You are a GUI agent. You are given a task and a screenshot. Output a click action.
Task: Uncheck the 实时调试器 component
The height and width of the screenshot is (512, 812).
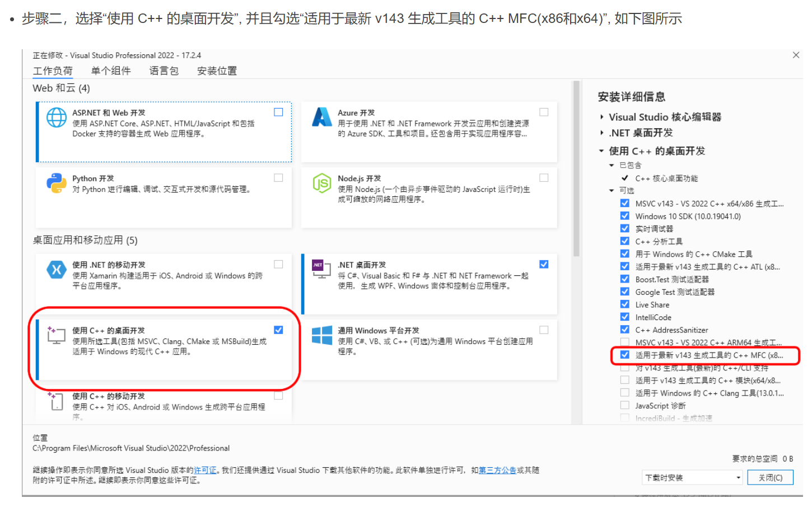[625, 228]
